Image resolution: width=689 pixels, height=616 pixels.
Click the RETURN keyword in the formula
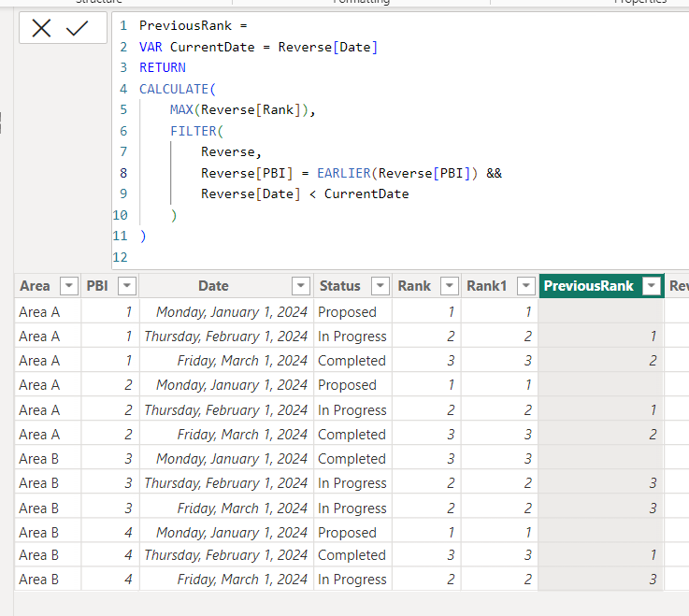(163, 67)
